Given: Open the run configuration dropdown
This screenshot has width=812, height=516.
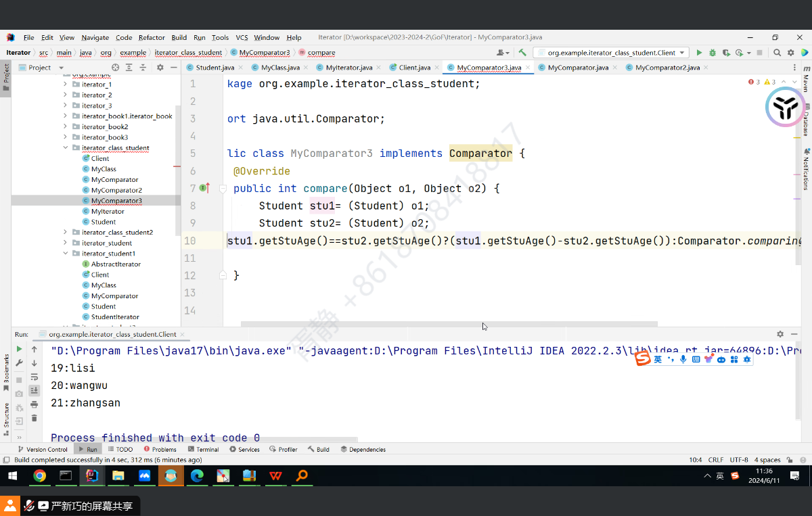Looking at the screenshot, I should pos(611,53).
